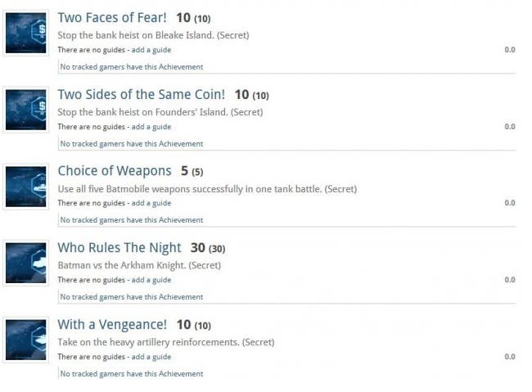This screenshot has width=532, height=392.
Task: Add a guide for Choice of Weapons
Action: [151, 203]
